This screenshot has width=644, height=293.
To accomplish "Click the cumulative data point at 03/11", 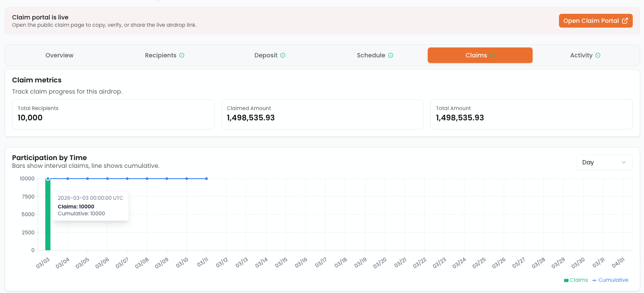I will 207,179.
